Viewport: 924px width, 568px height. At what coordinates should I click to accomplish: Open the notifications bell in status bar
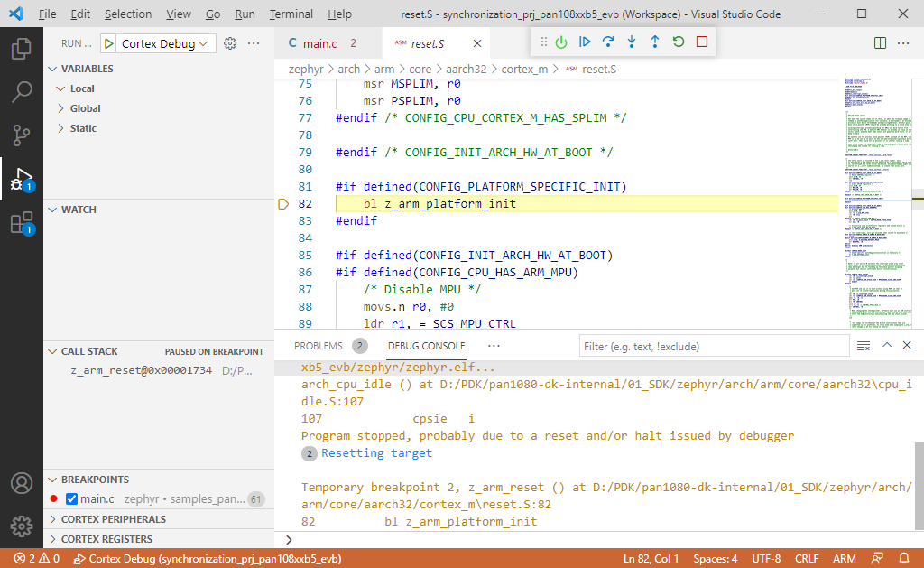point(903,558)
